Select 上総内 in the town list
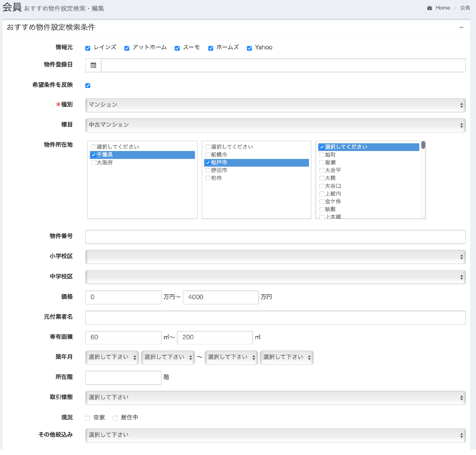 pyautogui.click(x=369, y=194)
